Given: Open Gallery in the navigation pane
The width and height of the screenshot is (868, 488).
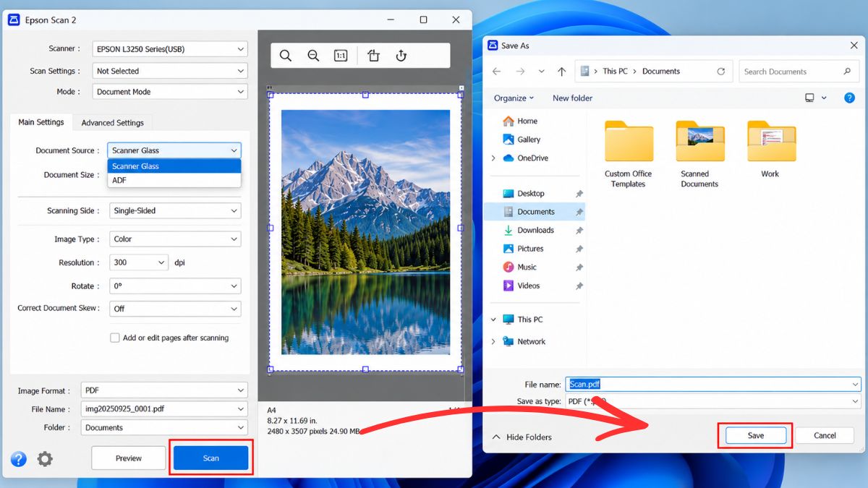Looking at the screenshot, I should 522,140.
